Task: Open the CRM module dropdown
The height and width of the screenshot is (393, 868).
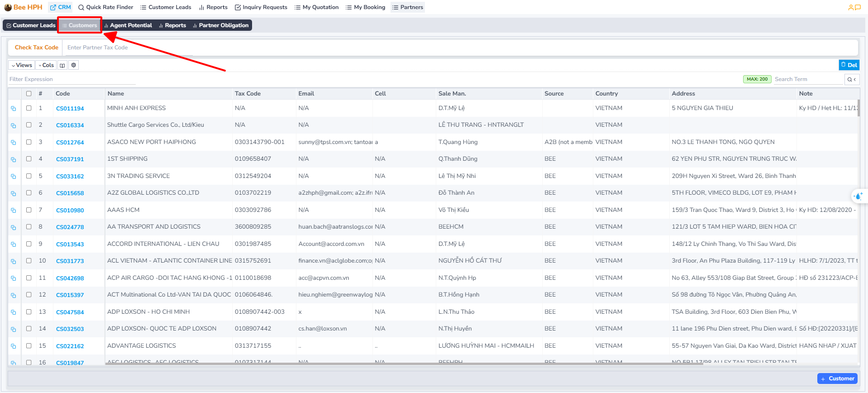Action: [x=60, y=7]
